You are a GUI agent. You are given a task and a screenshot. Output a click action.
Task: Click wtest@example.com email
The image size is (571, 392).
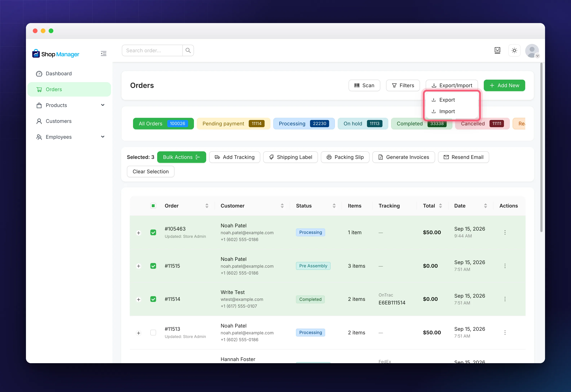[242, 299]
